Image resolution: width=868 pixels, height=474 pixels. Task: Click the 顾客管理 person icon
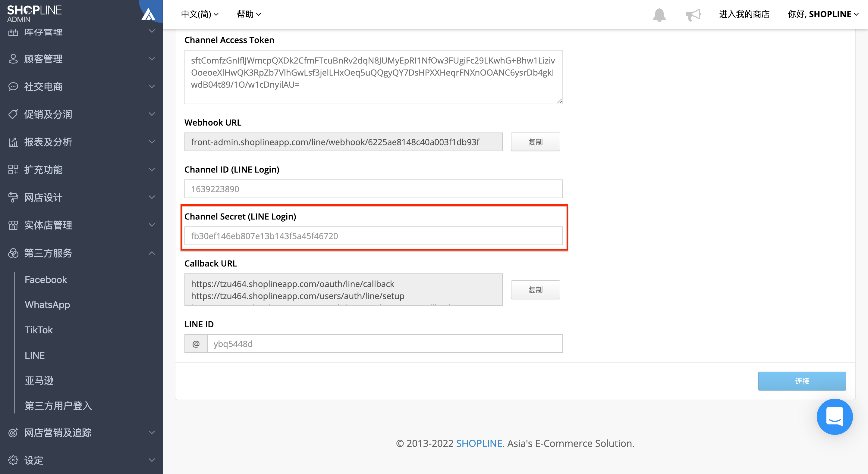point(13,59)
